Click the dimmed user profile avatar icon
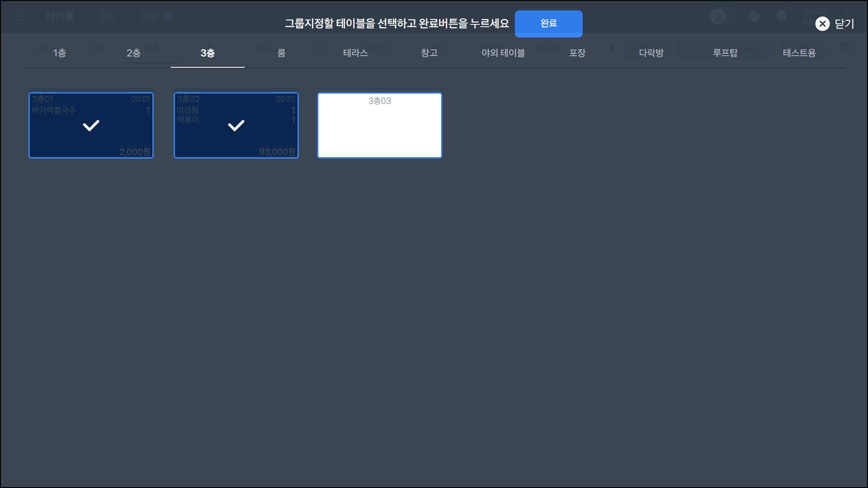The image size is (868, 488). tap(718, 17)
